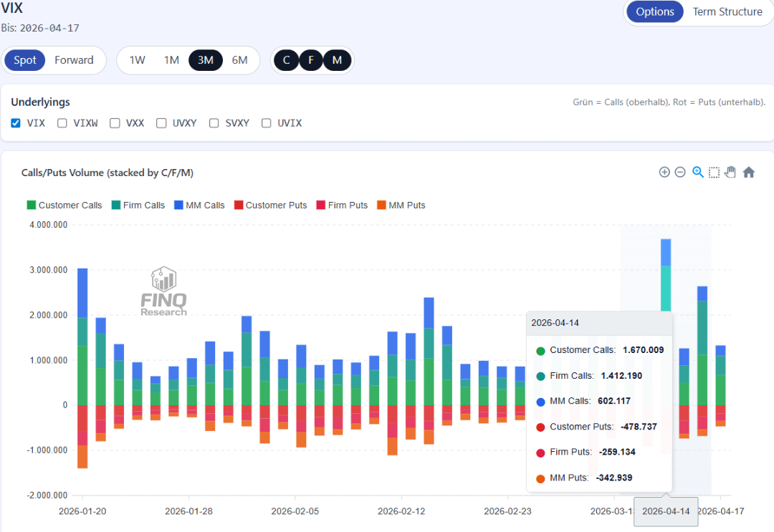Screen dimensions: 774x532
Task: Switch to the Term Structure tab
Action: pyautogui.click(x=727, y=12)
